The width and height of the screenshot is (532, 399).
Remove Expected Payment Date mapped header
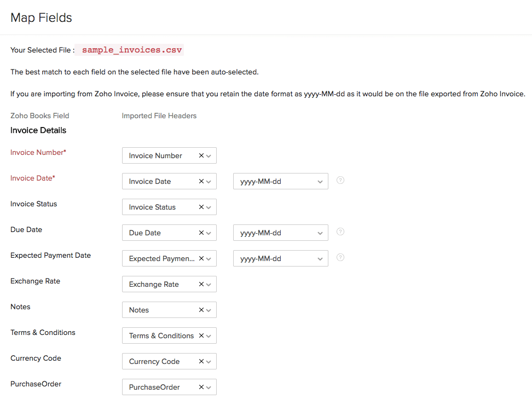click(x=201, y=259)
